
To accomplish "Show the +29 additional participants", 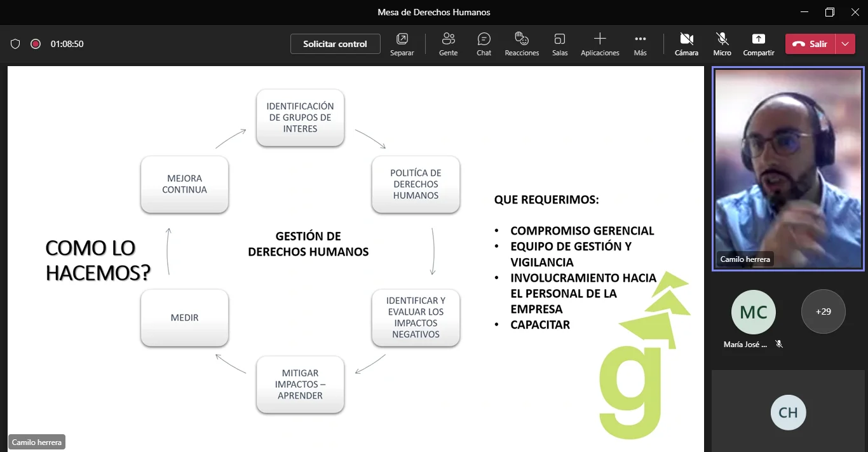I will pyautogui.click(x=823, y=312).
